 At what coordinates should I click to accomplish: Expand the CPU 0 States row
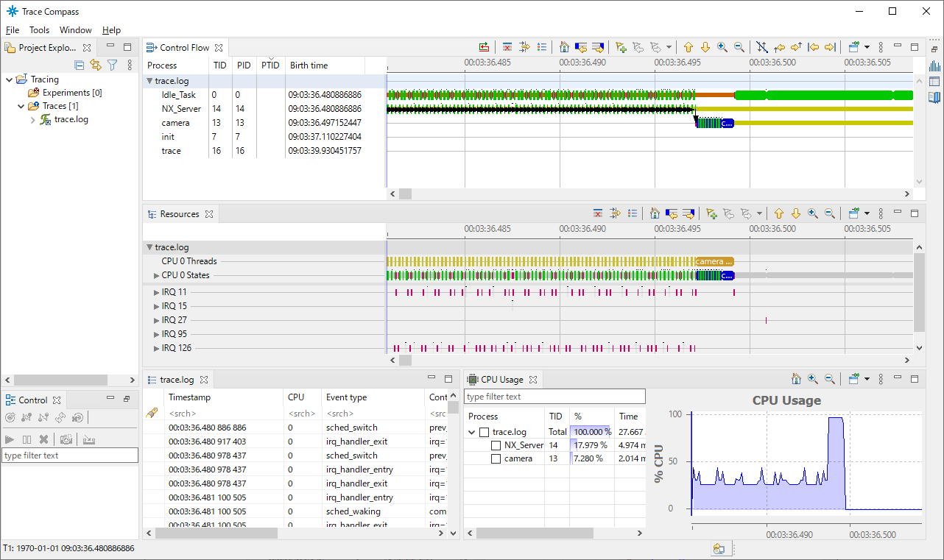coord(156,275)
